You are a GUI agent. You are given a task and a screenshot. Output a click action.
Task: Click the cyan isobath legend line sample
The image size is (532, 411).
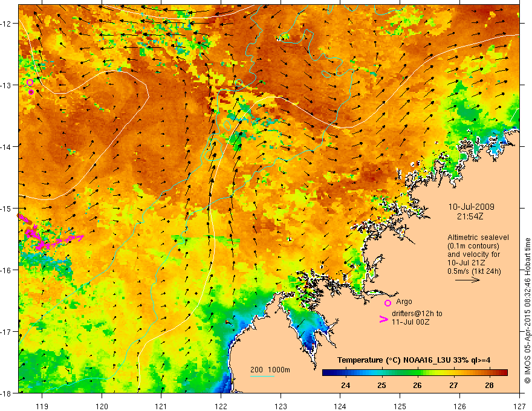coord(262,376)
